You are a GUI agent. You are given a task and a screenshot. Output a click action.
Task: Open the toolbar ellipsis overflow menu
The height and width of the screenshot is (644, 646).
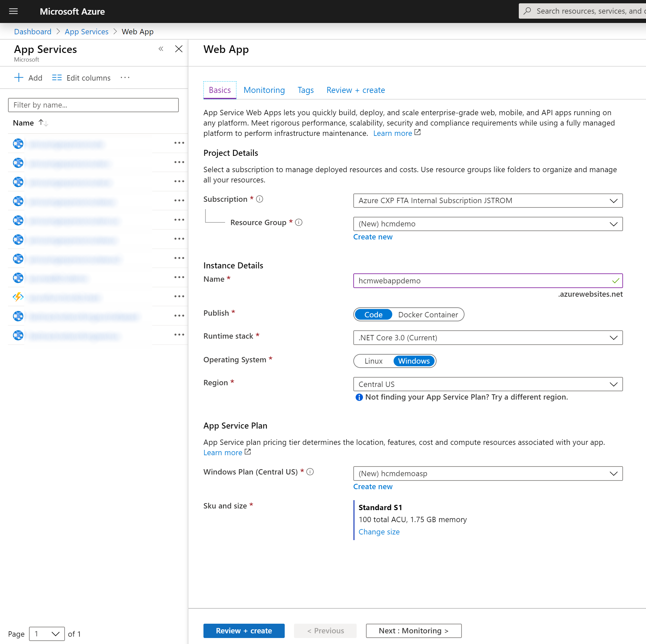tap(125, 77)
